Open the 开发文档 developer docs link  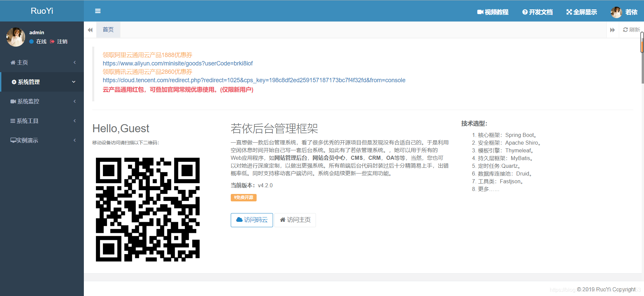(537, 12)
